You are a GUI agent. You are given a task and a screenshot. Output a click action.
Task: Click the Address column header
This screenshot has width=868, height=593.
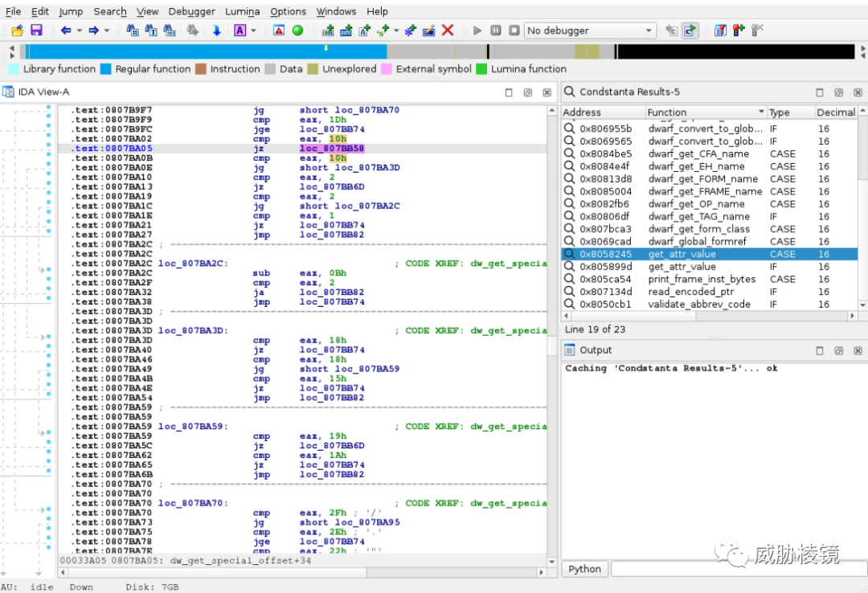tap(603, 112)
